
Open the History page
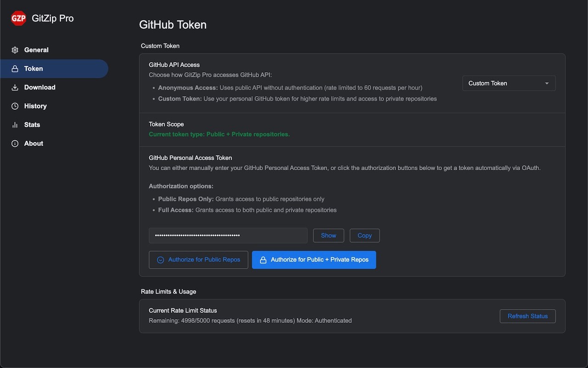click(54, 106)
